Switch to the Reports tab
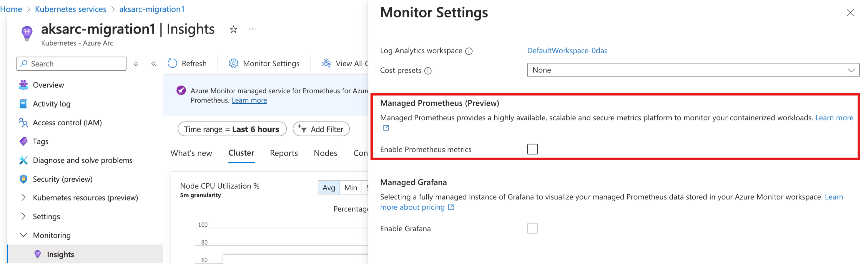Image resolution: width=868 pixels, height=264 pixels. [x=284, y=153]
